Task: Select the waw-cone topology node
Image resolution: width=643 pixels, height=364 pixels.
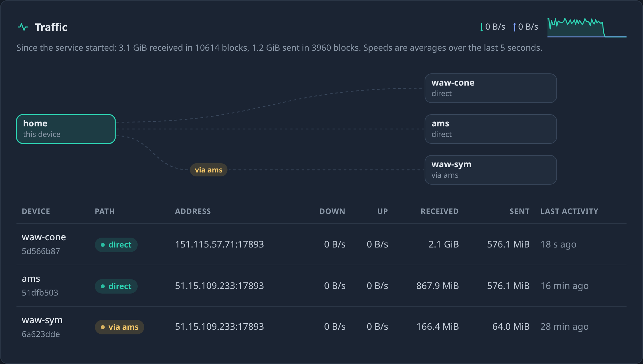Action: pyautogui.click(x=491, y=88)
